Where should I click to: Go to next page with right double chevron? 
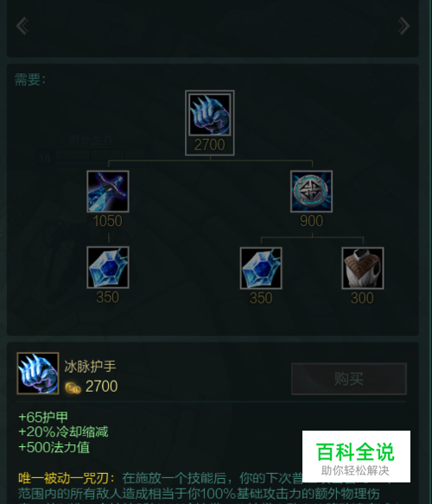[403, 26]
